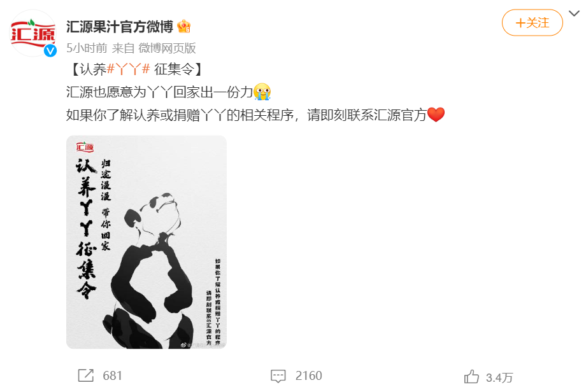The height and width of the screenshot is (392, 586).
Task: Click the Huiyuan logo inside poster
Action: click(85, 147)
